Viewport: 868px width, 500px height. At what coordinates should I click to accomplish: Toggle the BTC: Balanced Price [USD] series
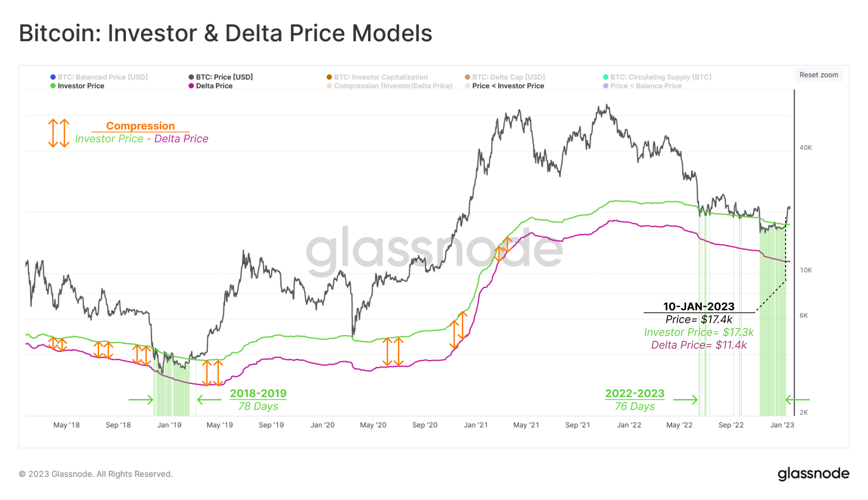99,77
